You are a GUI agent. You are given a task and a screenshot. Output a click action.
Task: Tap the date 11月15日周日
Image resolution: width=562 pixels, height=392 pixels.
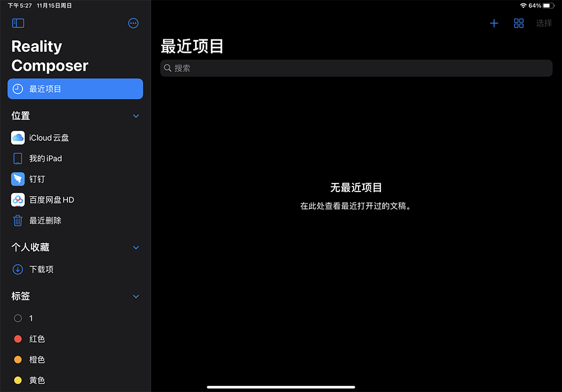click(x=54, y=6)
